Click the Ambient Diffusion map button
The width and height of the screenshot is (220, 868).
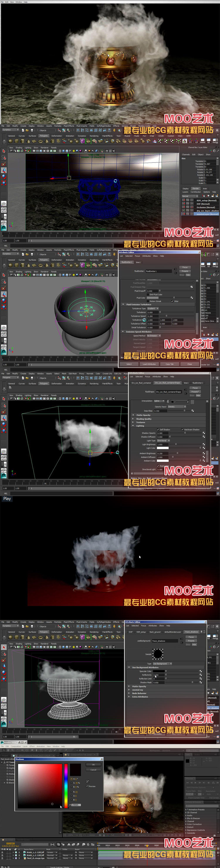(x=204, y=457)
